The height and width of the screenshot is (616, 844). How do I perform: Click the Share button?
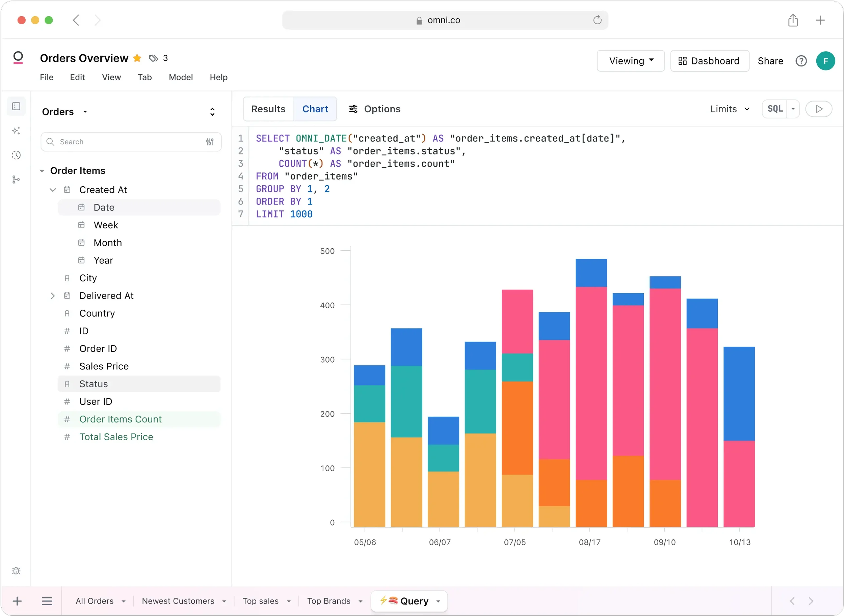(770, 61)
